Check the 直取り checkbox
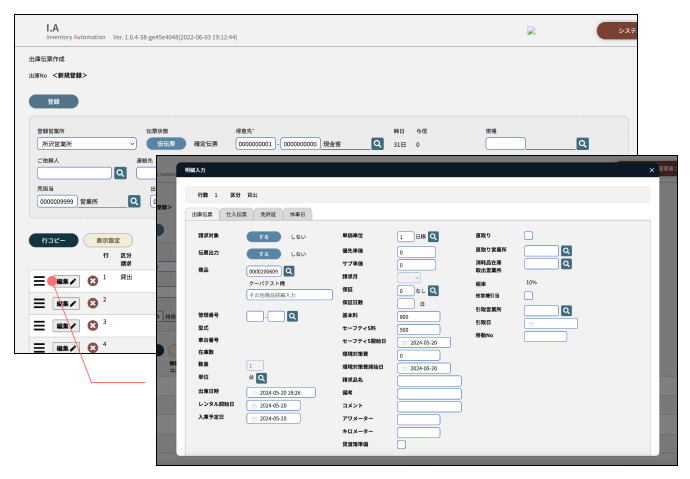The width and height of the screenshot is (690, 479). click(529, 236)
